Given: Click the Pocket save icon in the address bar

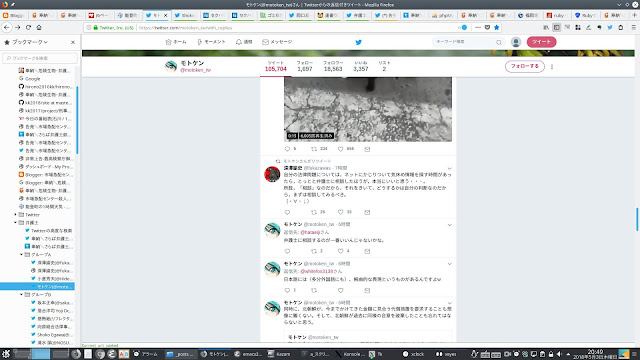Looking at the screenshot, I should pos(487,27).
